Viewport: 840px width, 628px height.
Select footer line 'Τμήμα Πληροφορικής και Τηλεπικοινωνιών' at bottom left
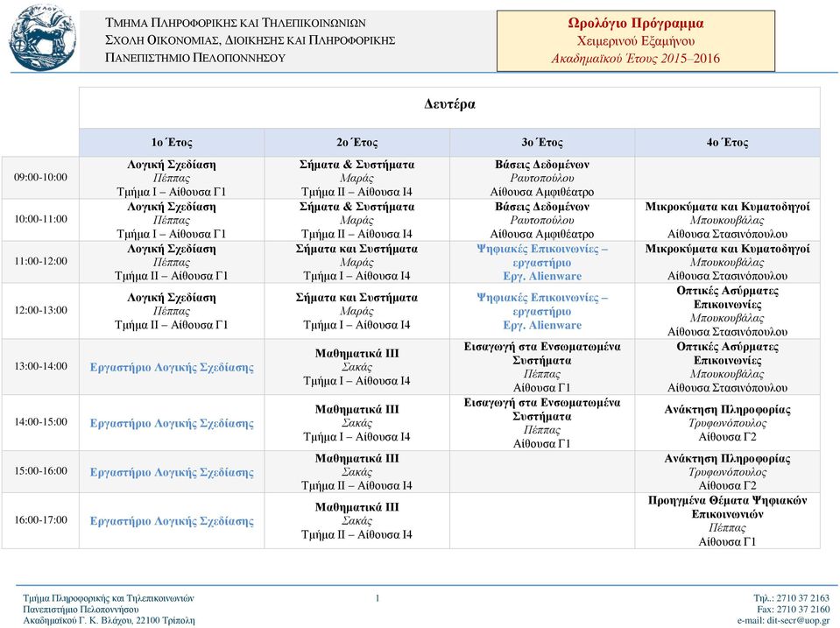point(109,598)
